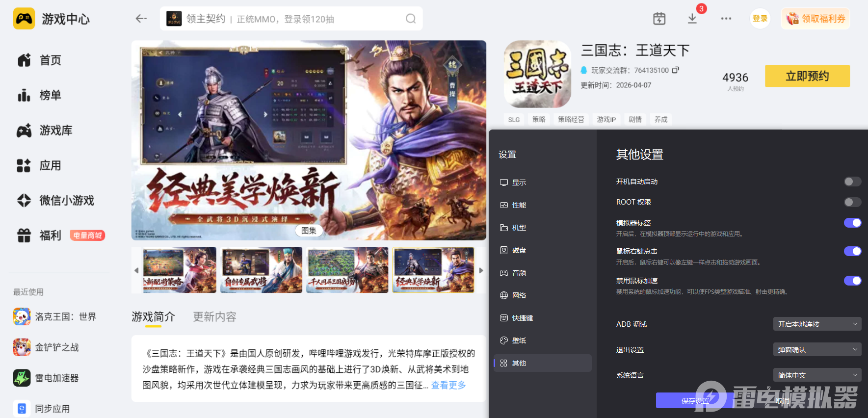Click the 策略 tag
Screen dimensions: 868x418
click(539, 120)
